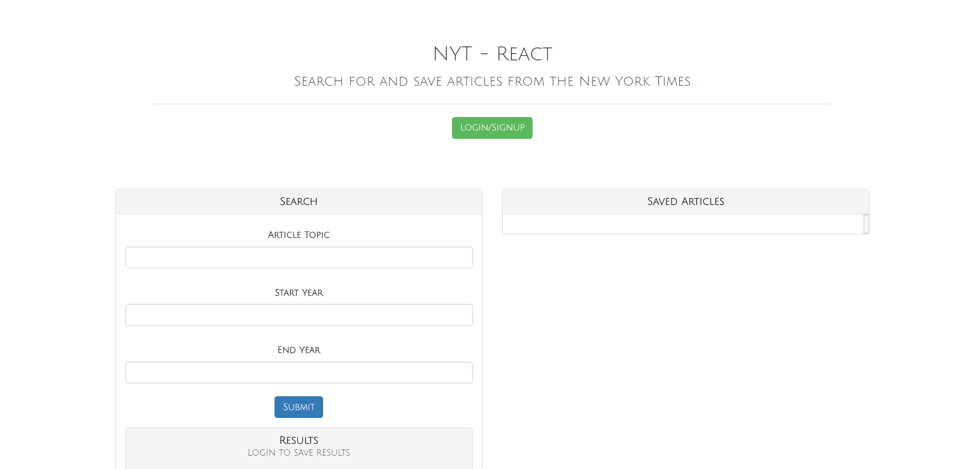Click the End Year label
This screenshot has width=980, height=469.
click(299, 350)
